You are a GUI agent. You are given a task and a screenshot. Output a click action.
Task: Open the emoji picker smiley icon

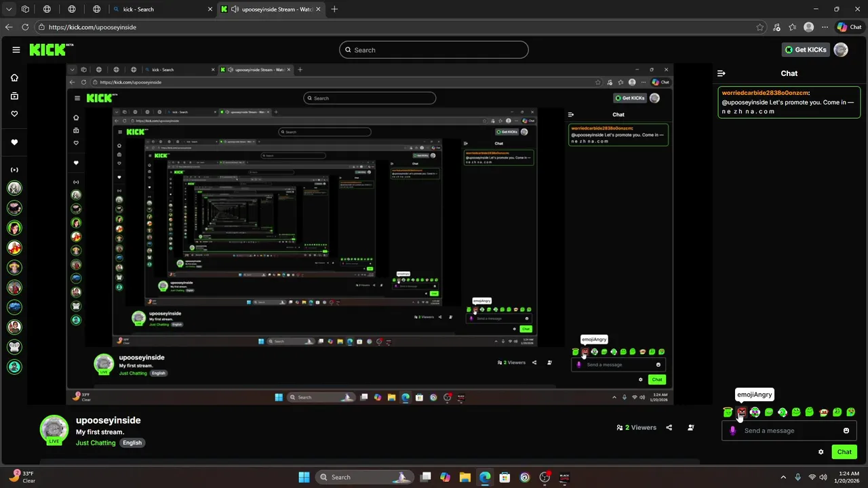click(846, 430)
